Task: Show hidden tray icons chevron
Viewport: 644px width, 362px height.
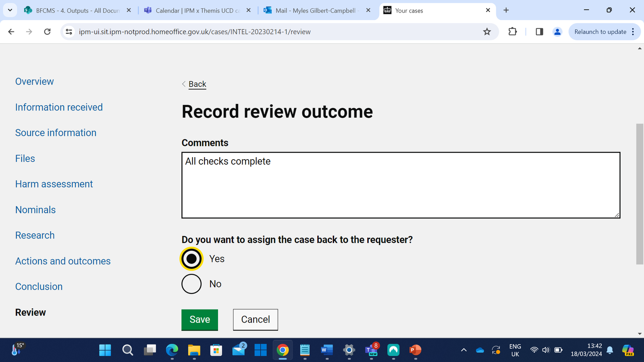Action: [x=464, y=350]
